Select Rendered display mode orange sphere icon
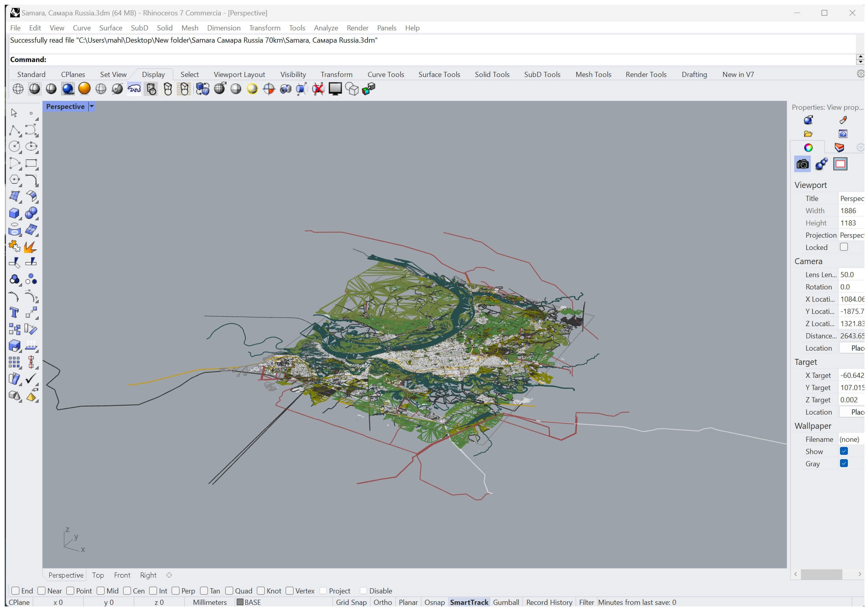The height and width of the screenshot is (610, 868). point(84,89)
